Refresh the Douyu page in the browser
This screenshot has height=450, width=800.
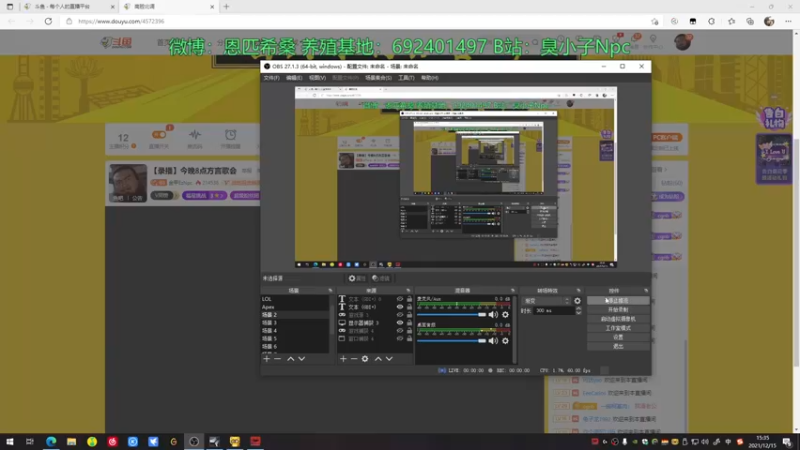click(x=48, y=21)
